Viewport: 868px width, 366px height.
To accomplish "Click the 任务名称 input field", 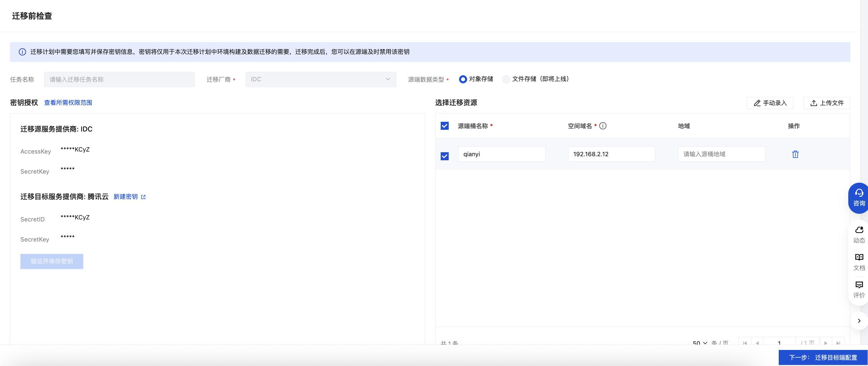I will (x=119, y=80).
